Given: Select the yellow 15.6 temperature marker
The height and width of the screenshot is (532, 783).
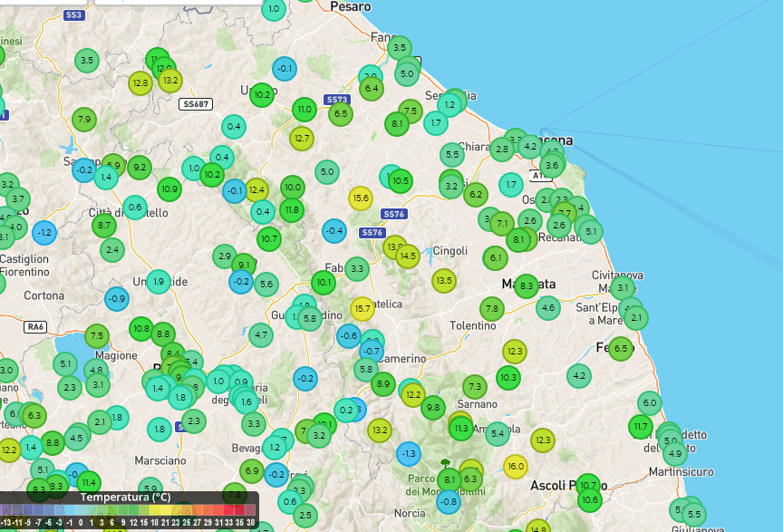Looking at the screenshot, I should click(x=361, y=198).
